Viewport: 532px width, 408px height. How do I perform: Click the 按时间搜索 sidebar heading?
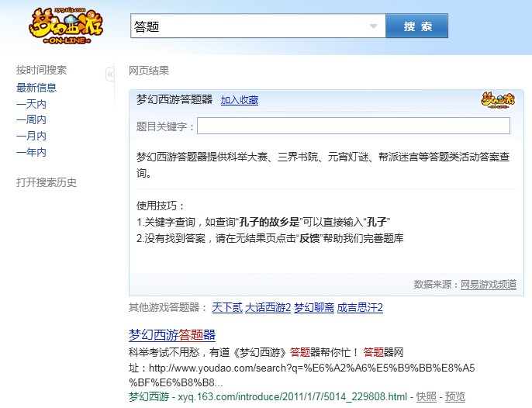click(41, 70)
